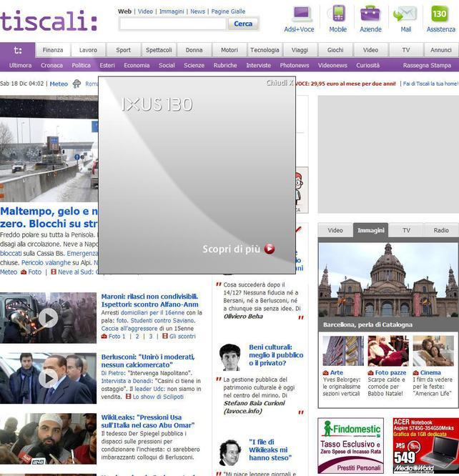Click camera icon beside Cinema

tap(415, 373)
